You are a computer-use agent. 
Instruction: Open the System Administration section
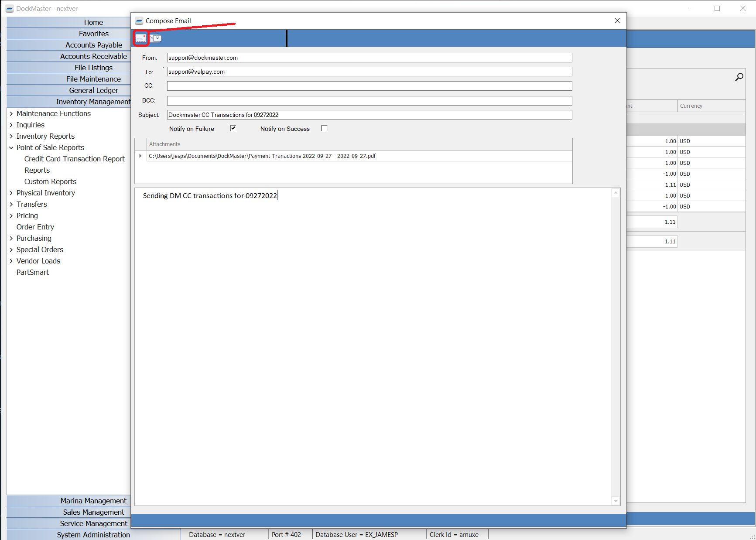coord(93,535)
